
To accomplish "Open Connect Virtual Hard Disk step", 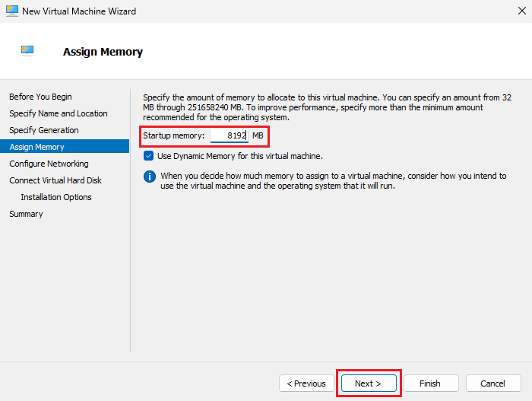I will 55,180.
